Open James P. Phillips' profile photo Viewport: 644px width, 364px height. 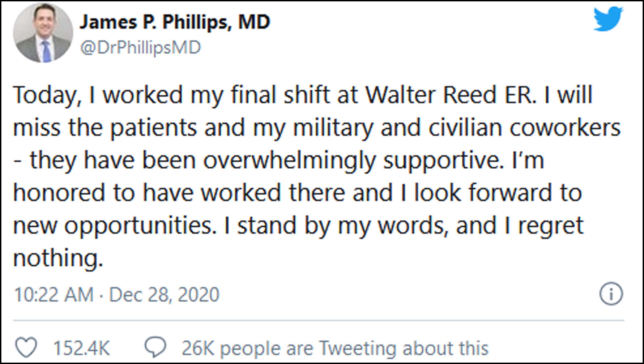click(43, 33)
